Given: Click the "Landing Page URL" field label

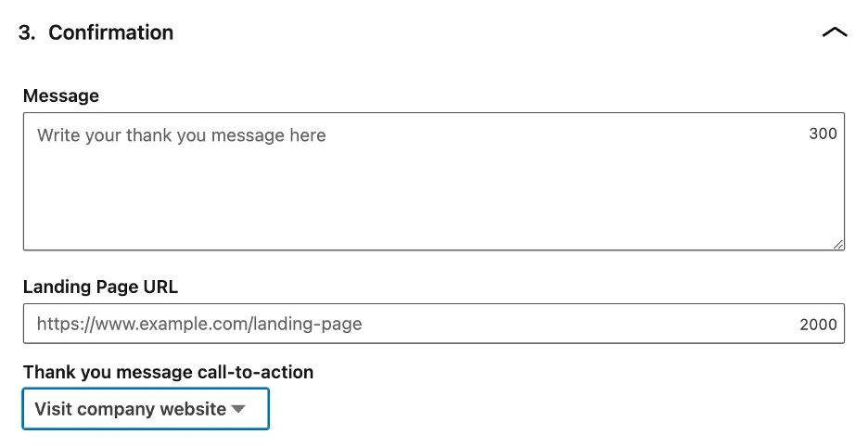Looking at the screenshot, I should tap(100, 287).
